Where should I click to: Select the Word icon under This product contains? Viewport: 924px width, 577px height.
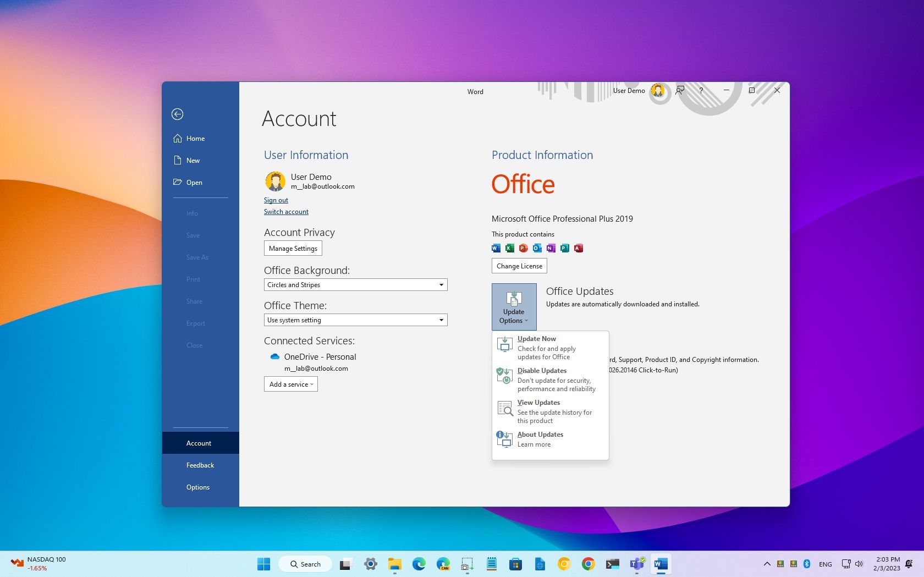tap(496, 248)
